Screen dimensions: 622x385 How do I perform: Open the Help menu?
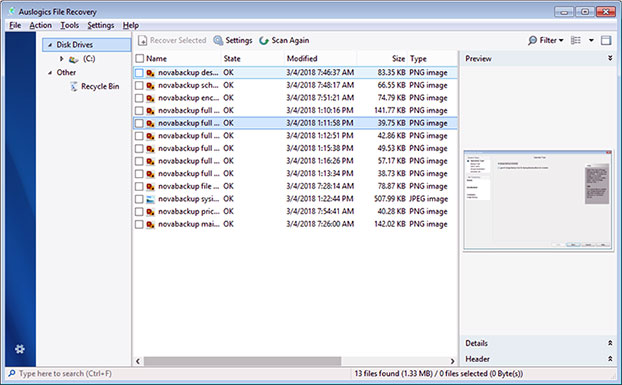point(131,25)
